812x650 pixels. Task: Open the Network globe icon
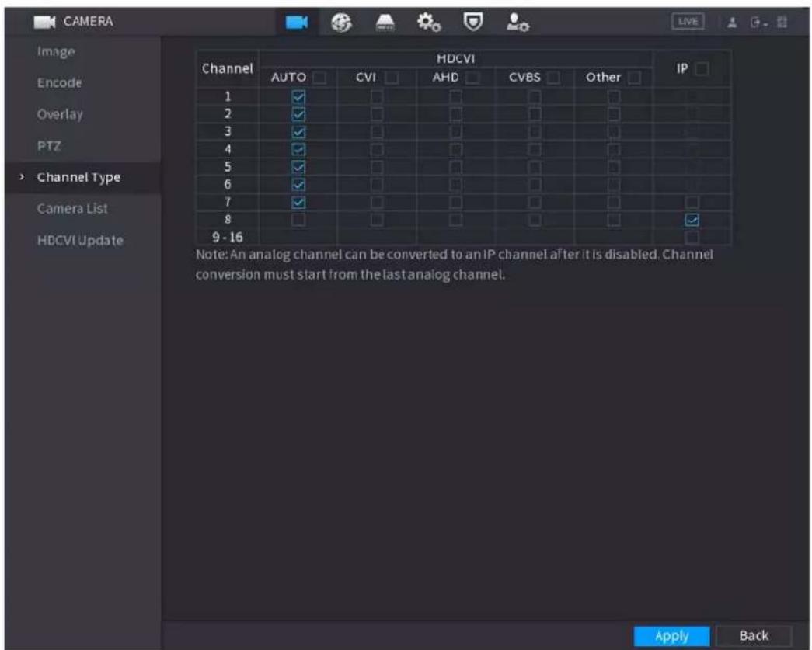point(341,23)
